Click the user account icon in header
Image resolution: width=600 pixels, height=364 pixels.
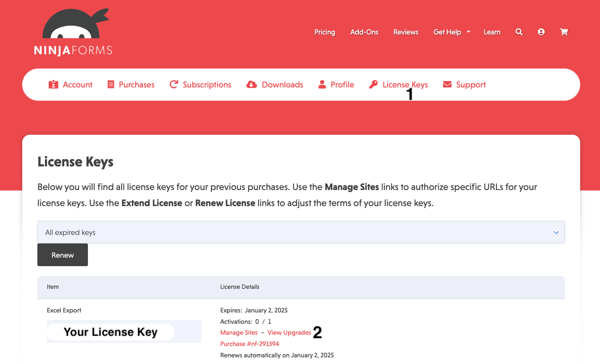[x=541, y=32]
